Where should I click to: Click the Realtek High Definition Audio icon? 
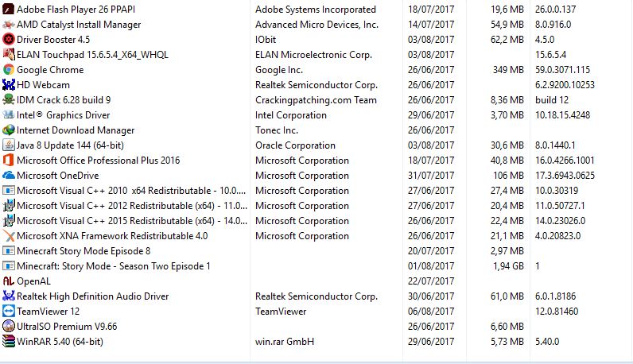(9, 296)
